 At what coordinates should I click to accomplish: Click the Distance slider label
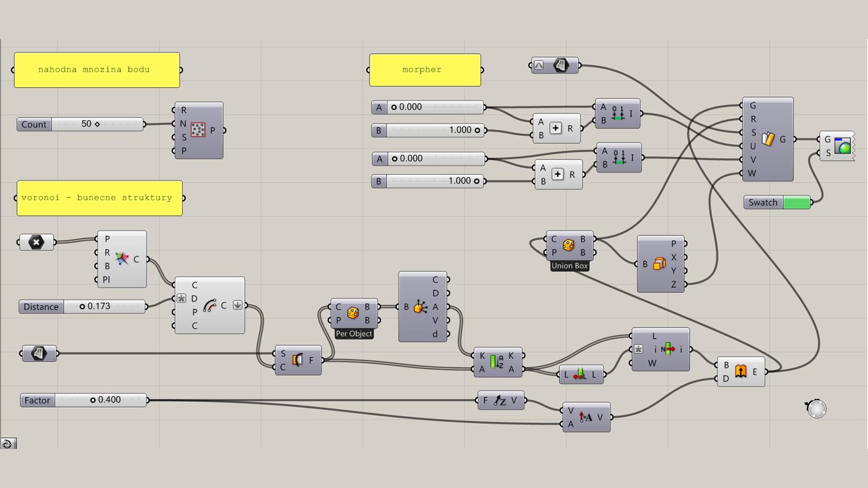pos(41,307)
